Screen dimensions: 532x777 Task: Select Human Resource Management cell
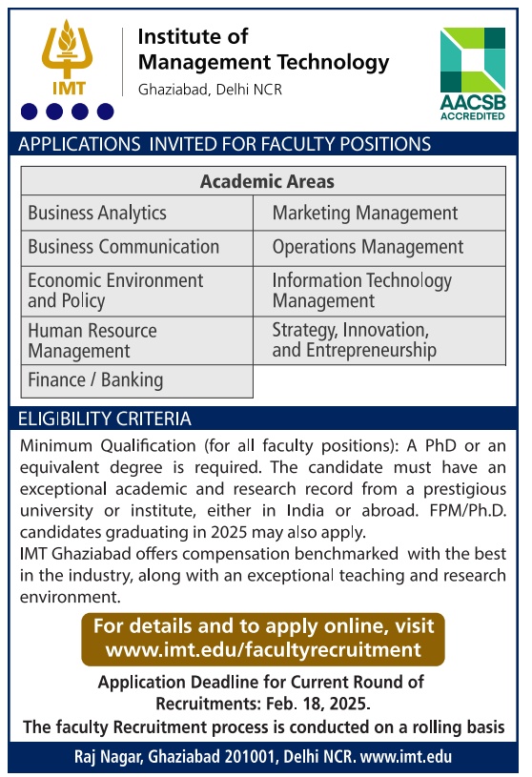tap(137, 340)
